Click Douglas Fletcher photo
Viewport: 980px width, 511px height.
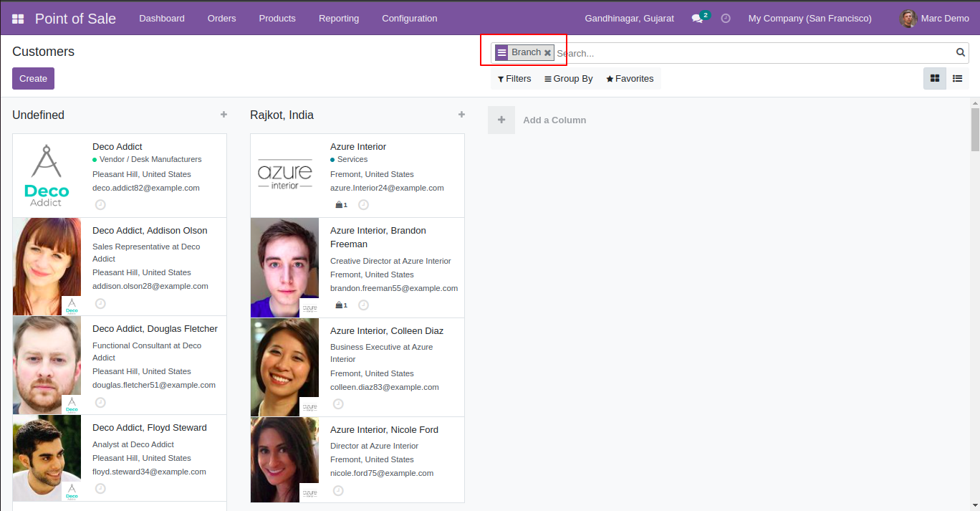(x=47, y=366)
